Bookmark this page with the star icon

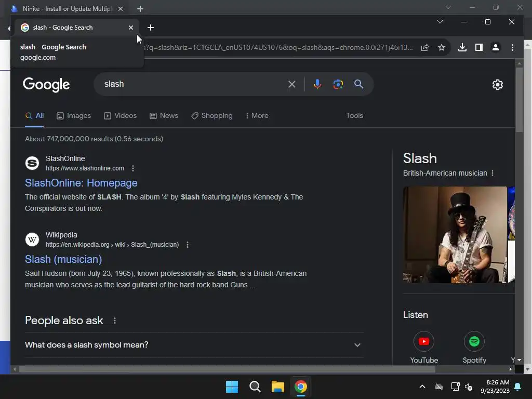pos(442,47)
